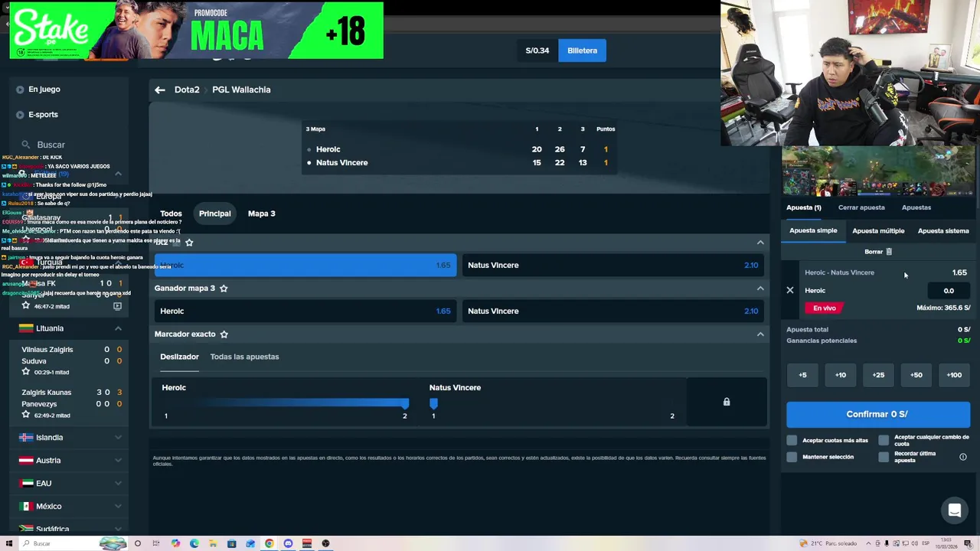Screen dimensions: 980x551
Task: Favorite the Ganador mapa 3 market star
Action: (224, 289)
